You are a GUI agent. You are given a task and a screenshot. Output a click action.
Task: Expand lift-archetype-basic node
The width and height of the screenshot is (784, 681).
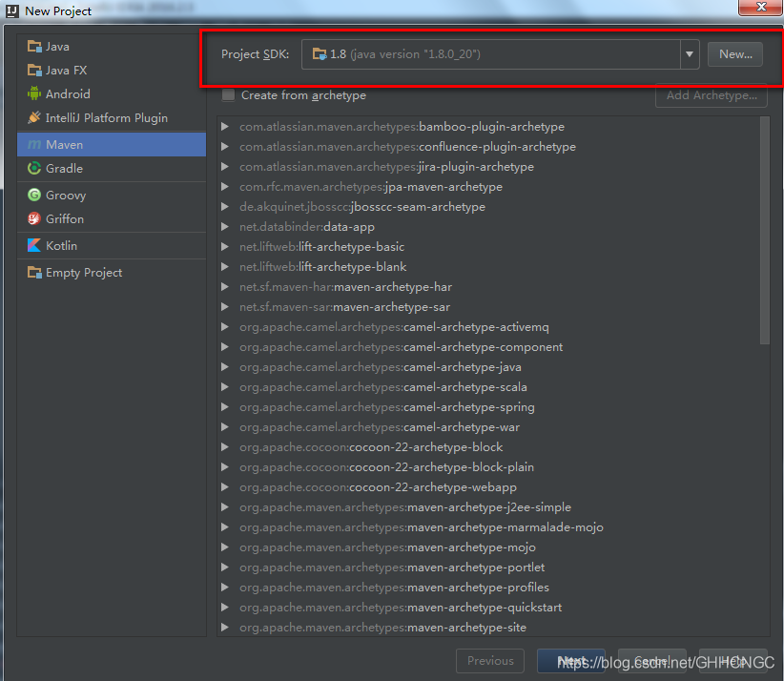point(225,246)
